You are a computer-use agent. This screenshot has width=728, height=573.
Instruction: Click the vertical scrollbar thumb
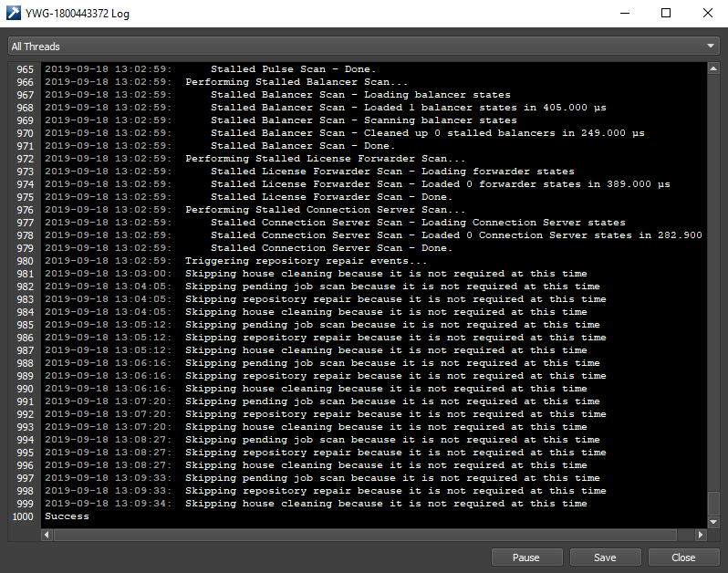[x=713, y=504]
